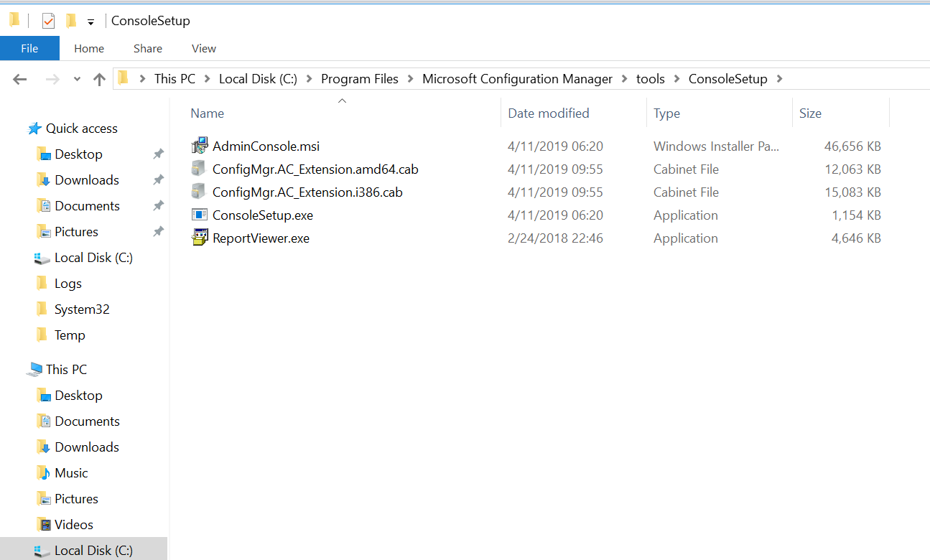Expand chevron after Local Disk (C:) in address bar

(x=310, y=79)
